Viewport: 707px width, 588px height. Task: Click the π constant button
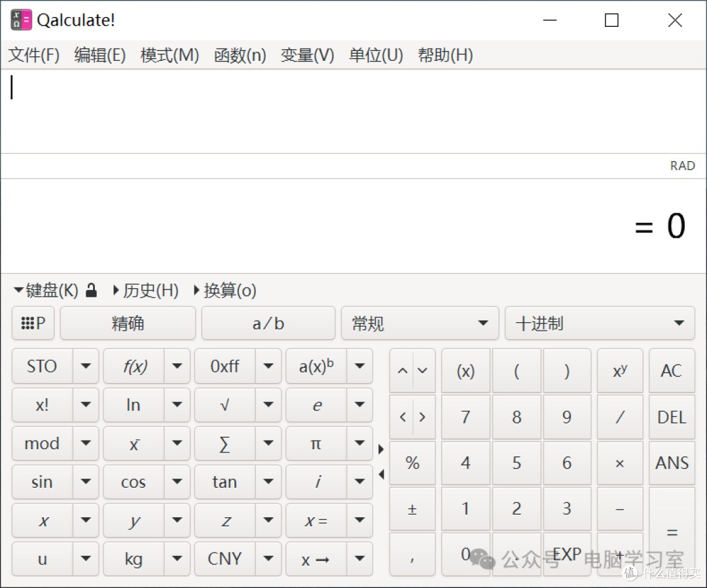pyautogui.click(x=316, y=444)
